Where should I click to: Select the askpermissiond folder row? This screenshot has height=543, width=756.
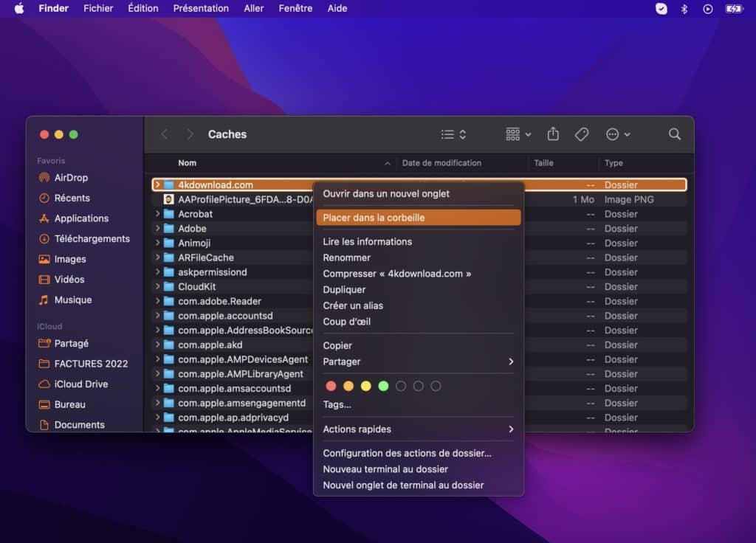[x=419, y=272]
